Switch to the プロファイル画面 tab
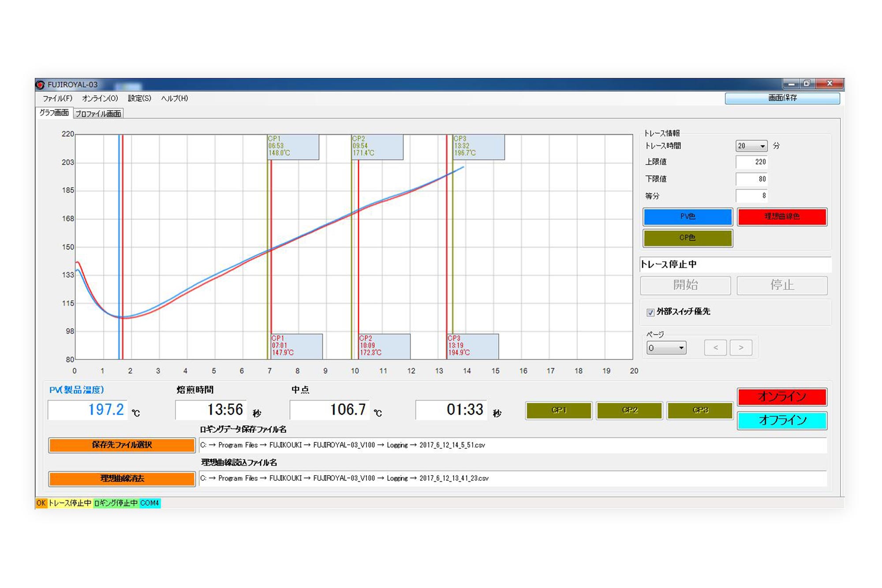882x588 pixels. coord(98,114)
